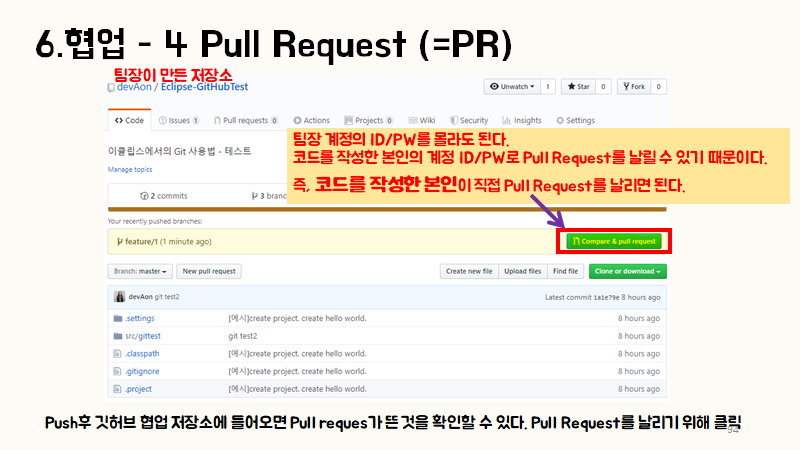Open the star count next to Star
Screen dimensions: 800x450
point(603,87)
